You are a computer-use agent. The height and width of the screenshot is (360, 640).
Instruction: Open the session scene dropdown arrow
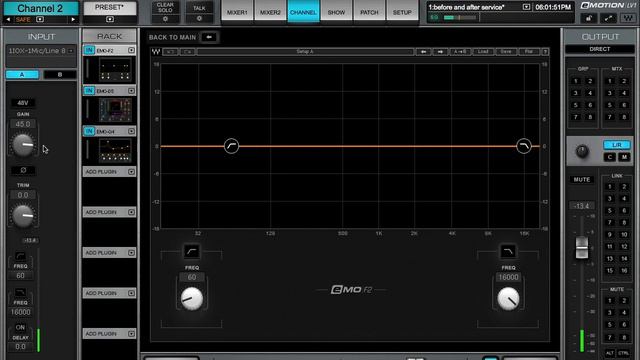[526, 7]
